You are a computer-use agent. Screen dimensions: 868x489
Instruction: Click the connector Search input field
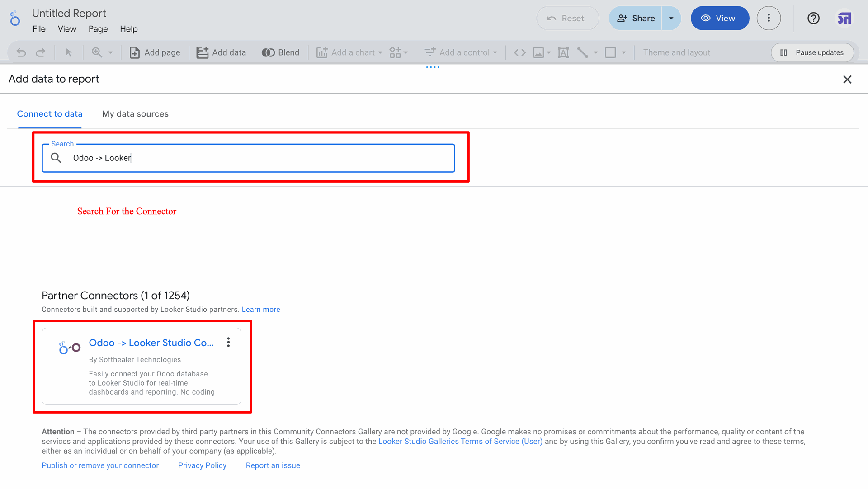pyautogui.click(x=248, y=158)
